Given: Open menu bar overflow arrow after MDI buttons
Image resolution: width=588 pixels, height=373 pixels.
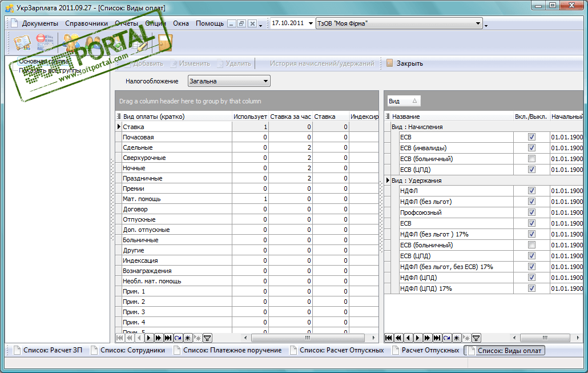Looking at the screenshot, I should tap(261, 26).
